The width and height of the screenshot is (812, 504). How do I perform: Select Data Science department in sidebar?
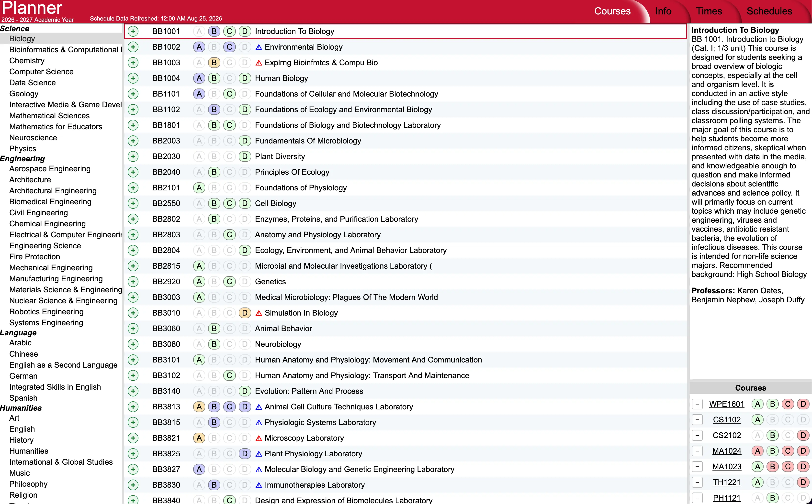(32, 83)
